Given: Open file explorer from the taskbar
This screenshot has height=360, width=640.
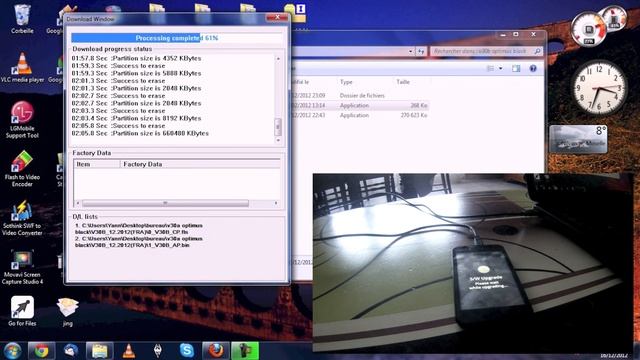Looking at the screenshot, I should pos(99,351).
